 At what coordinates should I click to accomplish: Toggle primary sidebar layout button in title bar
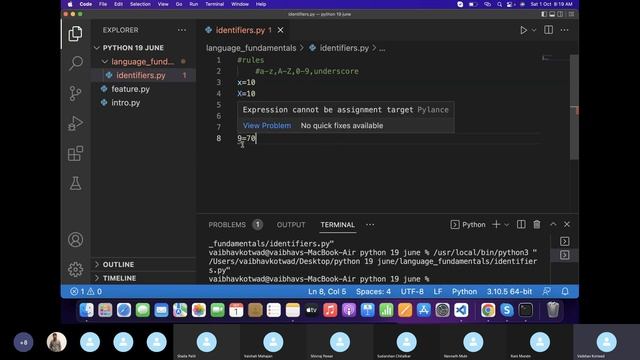pyautogui.click(x=544, y=14)
